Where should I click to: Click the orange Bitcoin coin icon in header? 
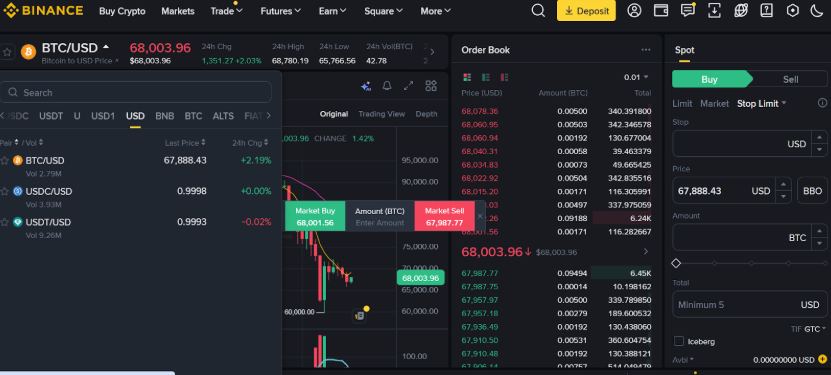[28, 52]
